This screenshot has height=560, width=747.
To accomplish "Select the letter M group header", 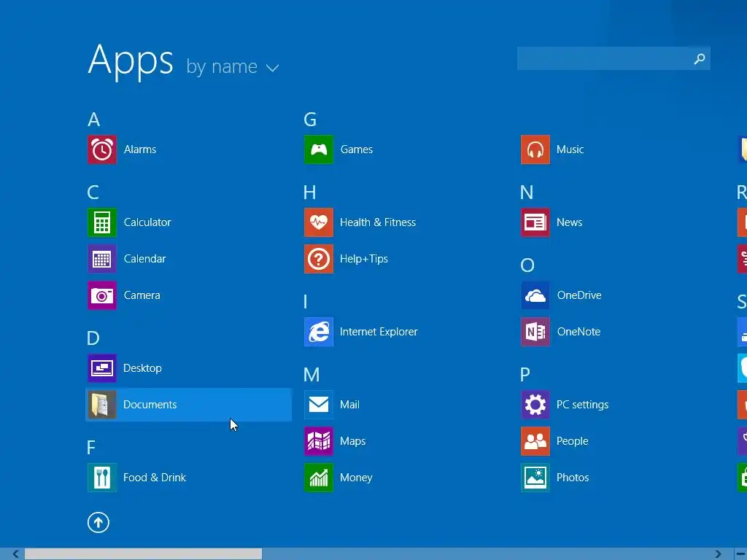I will (x=311, y=375).
